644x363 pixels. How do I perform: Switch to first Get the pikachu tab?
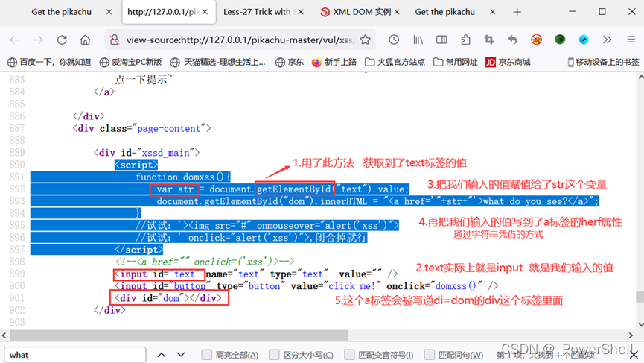pos(62,12)
